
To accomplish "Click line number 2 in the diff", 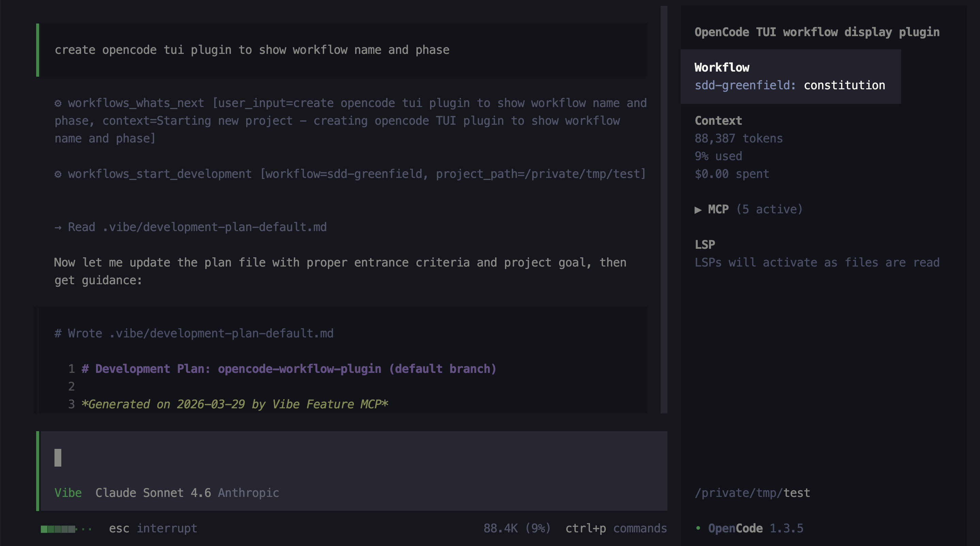I will [x=72, y=387].
